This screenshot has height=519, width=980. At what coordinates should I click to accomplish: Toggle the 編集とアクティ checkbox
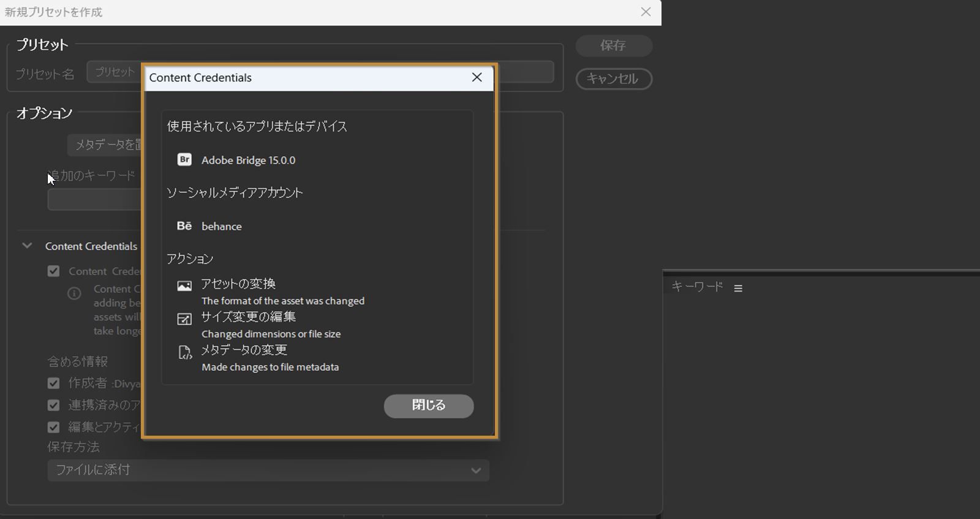coord(54,427)
